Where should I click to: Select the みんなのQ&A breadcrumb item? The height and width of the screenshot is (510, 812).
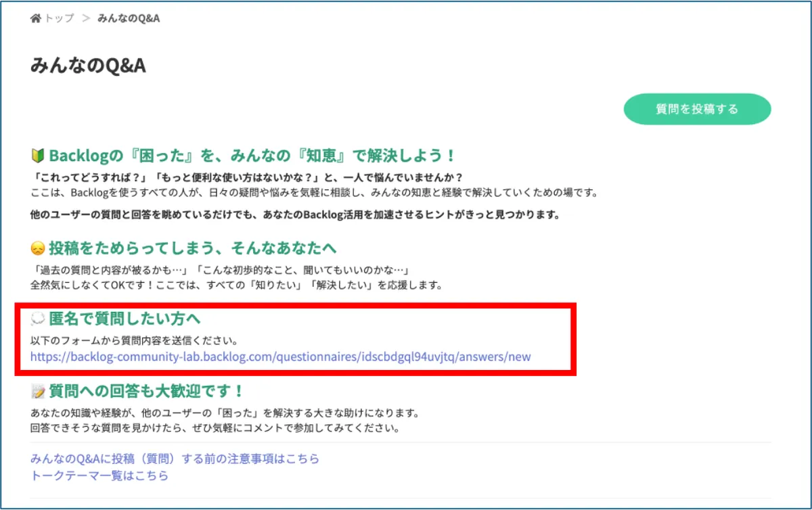click(129, 18)
